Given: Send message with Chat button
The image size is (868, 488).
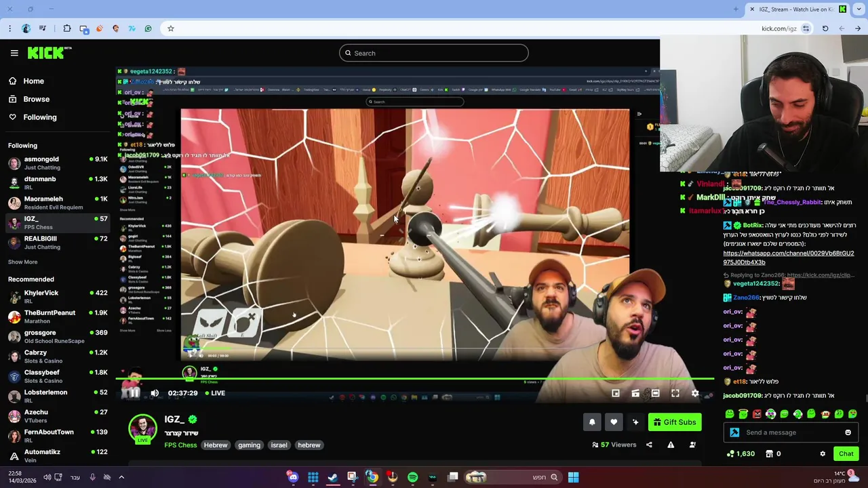Looking at the screenshot, I should [846, 454].
